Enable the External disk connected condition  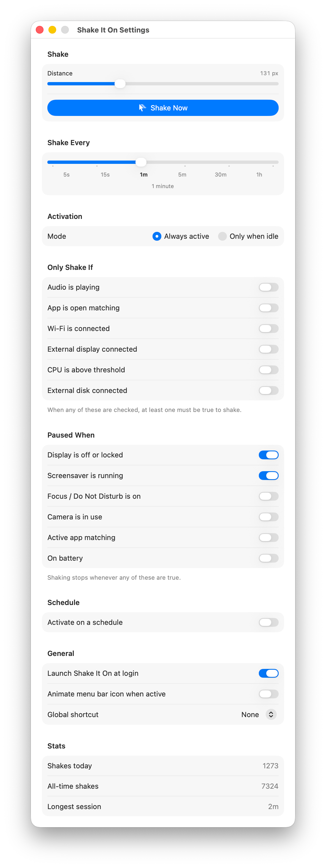coord(268,390)
